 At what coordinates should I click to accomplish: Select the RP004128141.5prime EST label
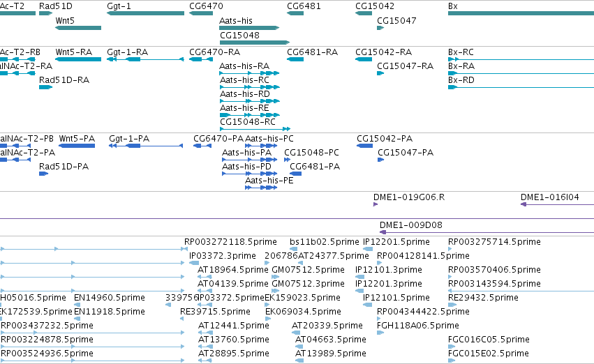(423, 256)
